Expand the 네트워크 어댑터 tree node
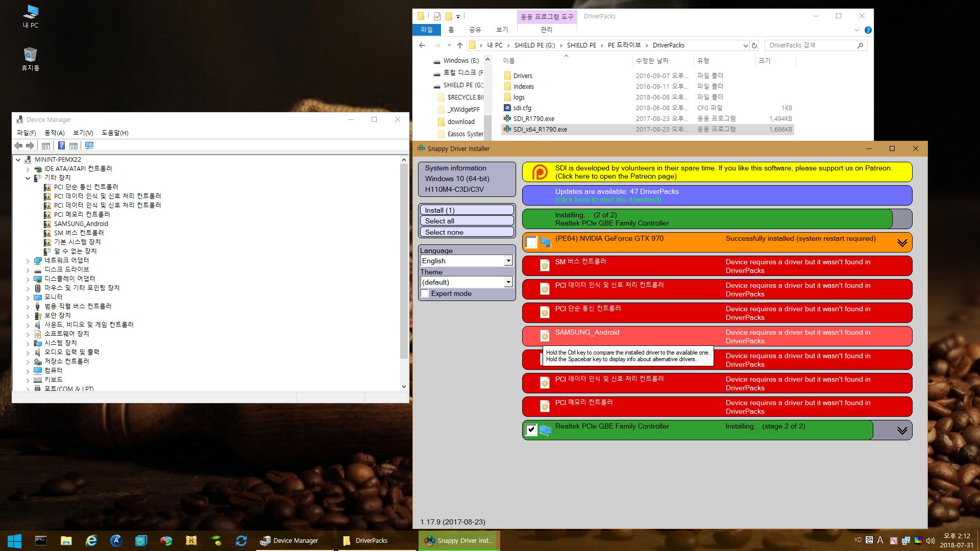The height and width of the screenshot is (551, 980). pyautogui.click(x=28, y=261)
